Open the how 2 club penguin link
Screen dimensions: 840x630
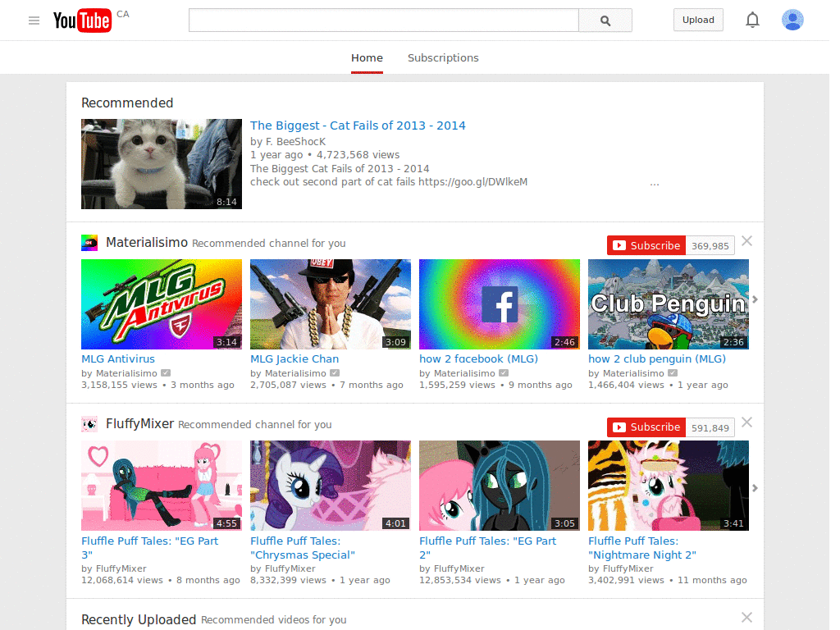coord(657,359)
